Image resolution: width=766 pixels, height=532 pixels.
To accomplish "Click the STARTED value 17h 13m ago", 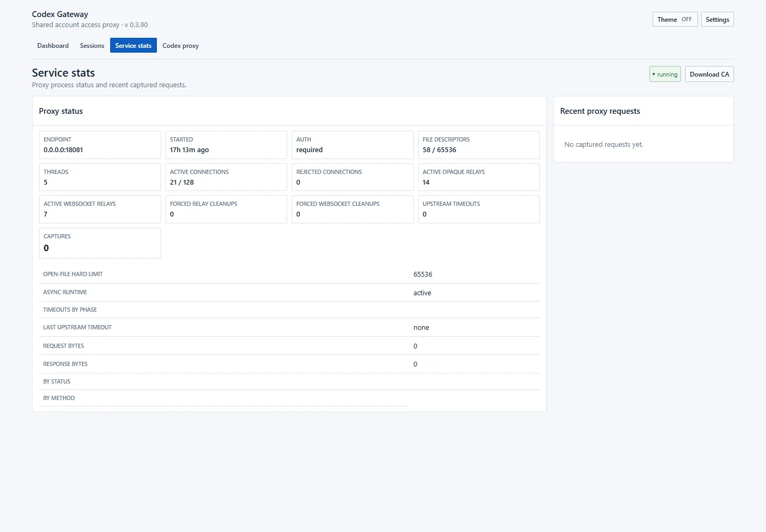I will tap(189, 150).
